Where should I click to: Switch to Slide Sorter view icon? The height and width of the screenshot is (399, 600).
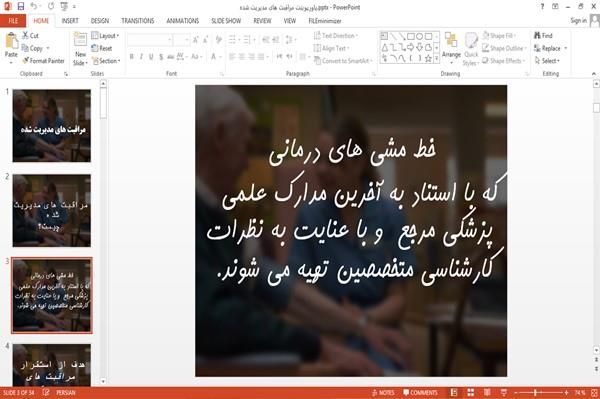pyautogui.click(x=471, y=392)
